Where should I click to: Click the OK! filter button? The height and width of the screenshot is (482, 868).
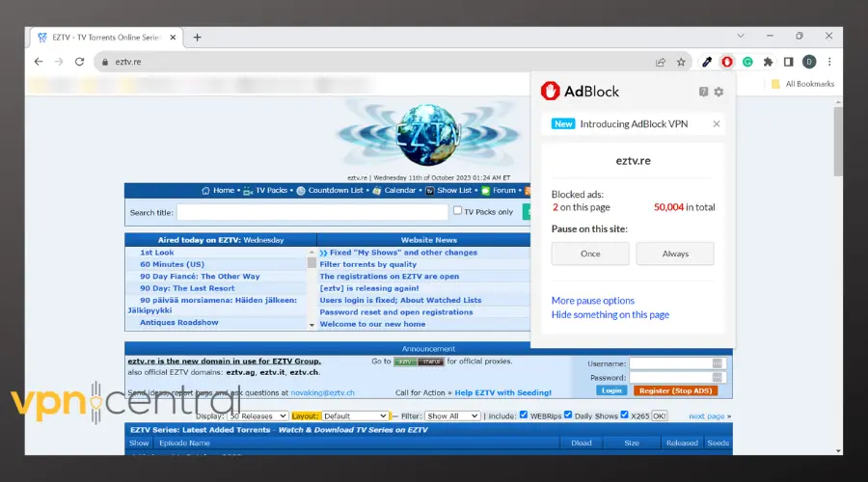coord(660,416)
